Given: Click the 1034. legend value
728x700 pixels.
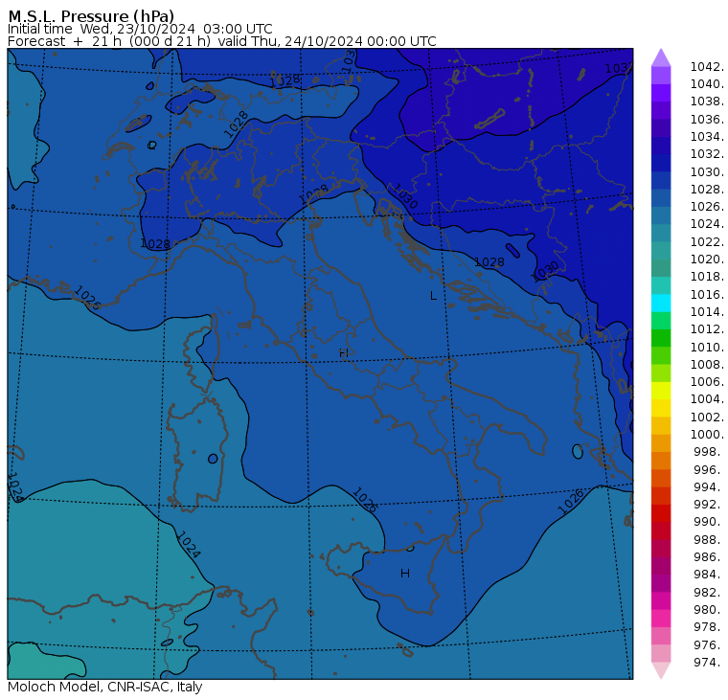Looking at the screenshot, I should click(707, 137).
